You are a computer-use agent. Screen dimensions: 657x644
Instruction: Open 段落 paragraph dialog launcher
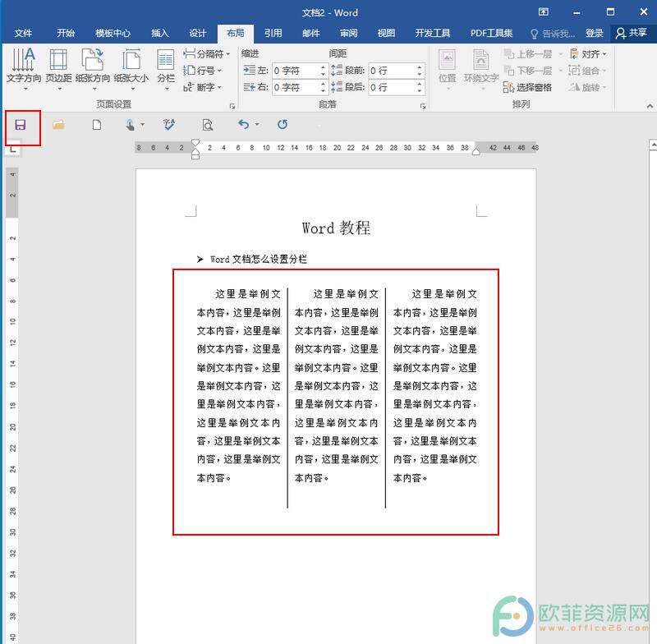[423, 106]
